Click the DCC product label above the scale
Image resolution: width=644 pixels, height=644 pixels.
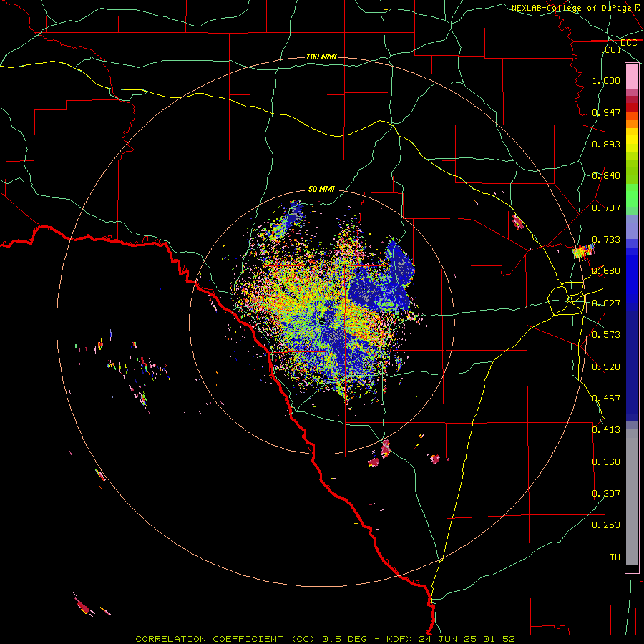[628, 43]
